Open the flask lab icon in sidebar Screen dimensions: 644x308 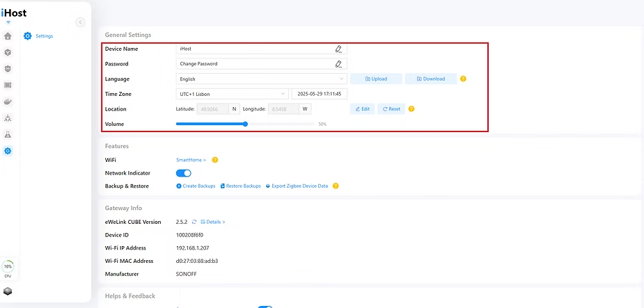[x=8, y=134]
